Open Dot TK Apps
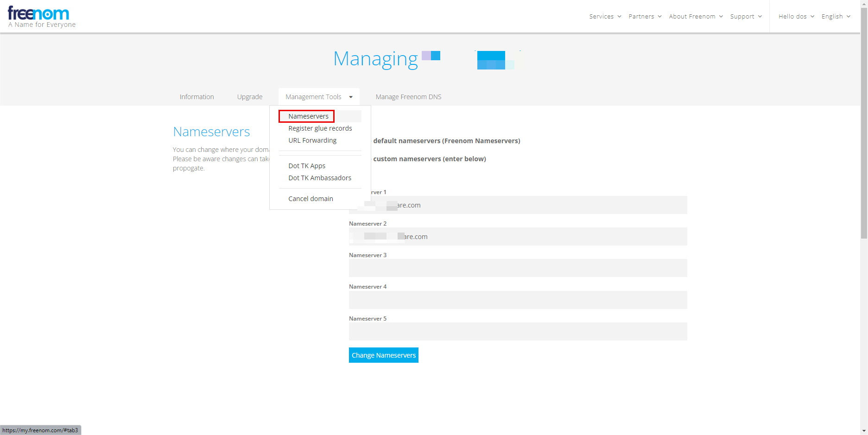The width and height of the screenshot is (868, 435). (x=307, y=166)
